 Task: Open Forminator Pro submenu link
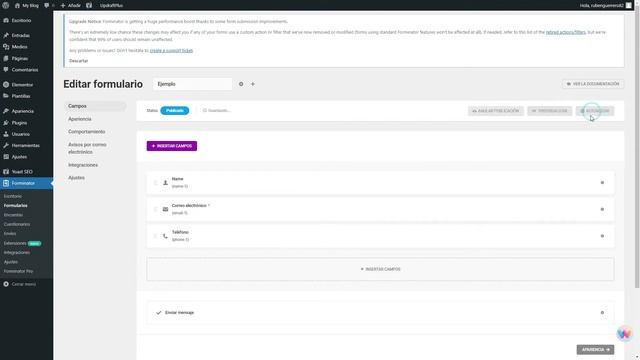pos(18,271)
